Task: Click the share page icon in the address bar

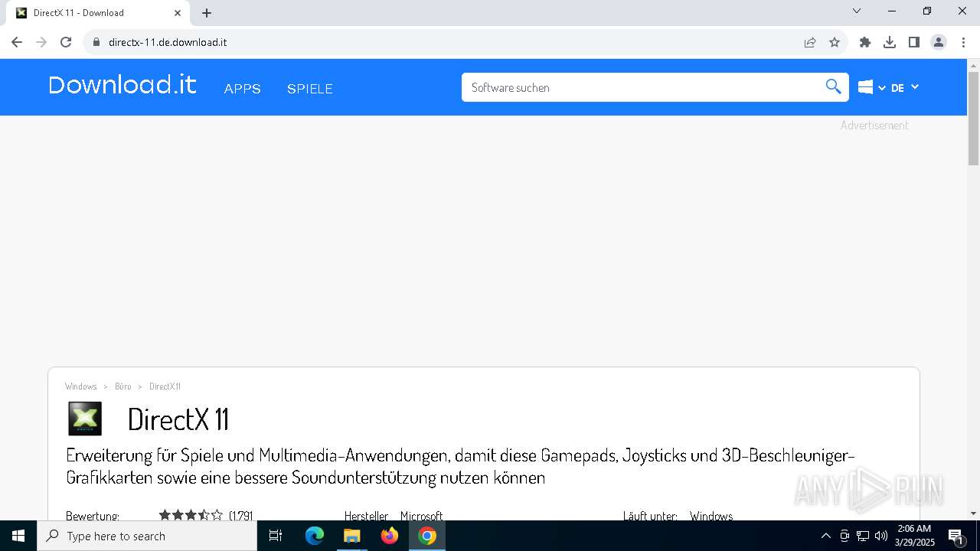Action: pyautogui.click(x=810, y=42)
